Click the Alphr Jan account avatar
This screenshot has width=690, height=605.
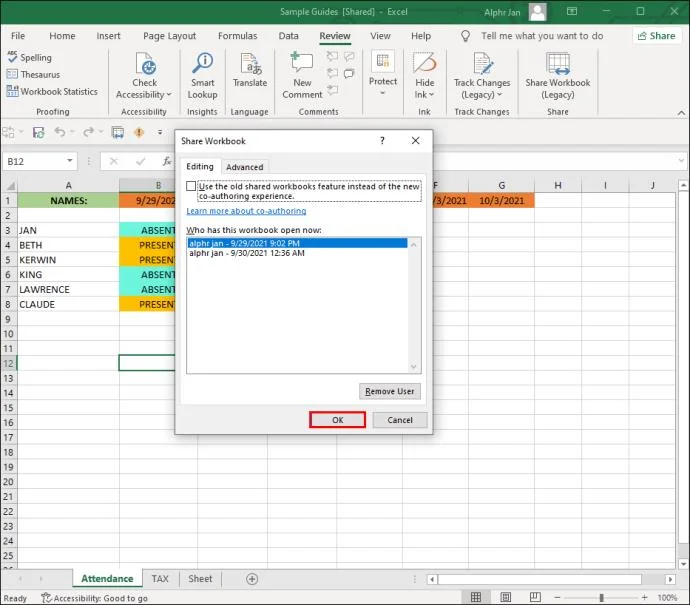tap(537, 12)
